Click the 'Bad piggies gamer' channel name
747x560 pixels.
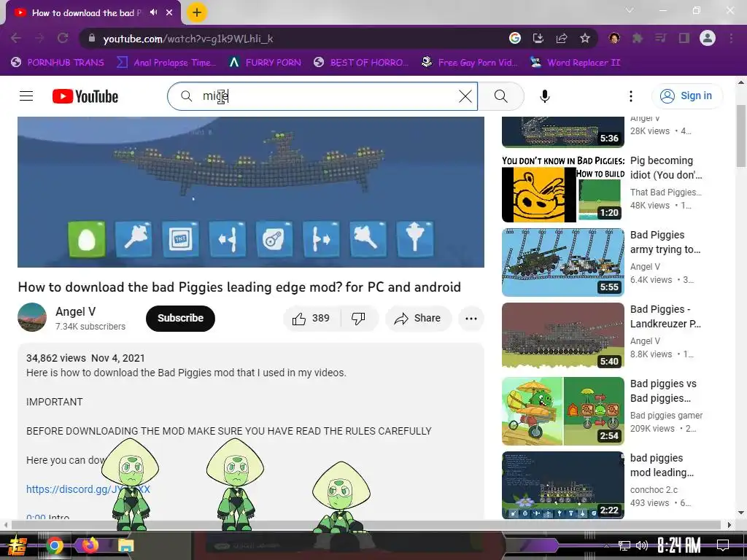coord(666,415)
